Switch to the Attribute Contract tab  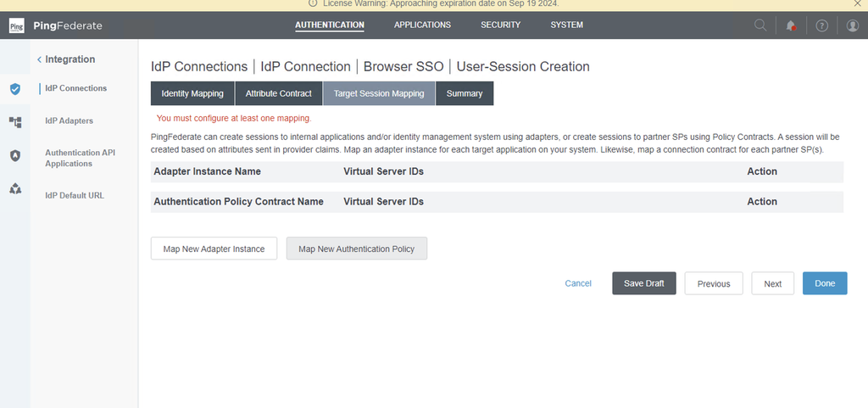(279, 93)
